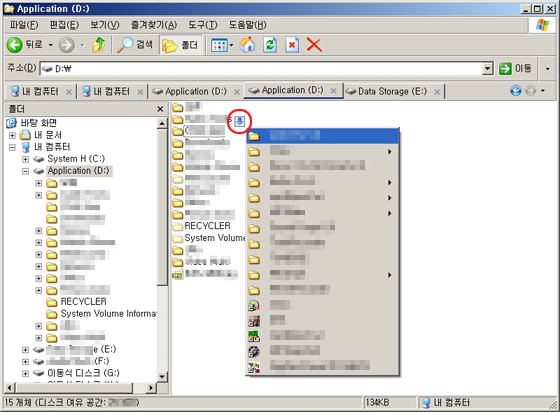
Task: Select RECYCLER in the folder tree
Action: pyautogui.click(x=84, y=302)
